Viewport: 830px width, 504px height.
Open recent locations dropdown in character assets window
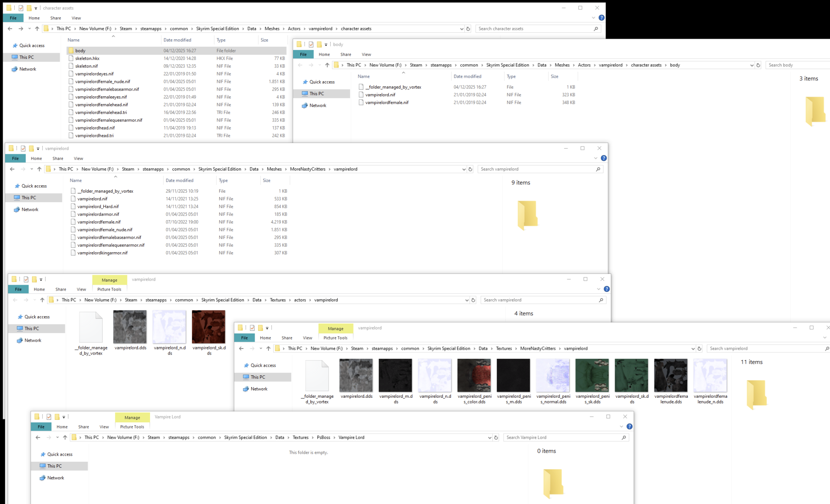pos(29,29)
